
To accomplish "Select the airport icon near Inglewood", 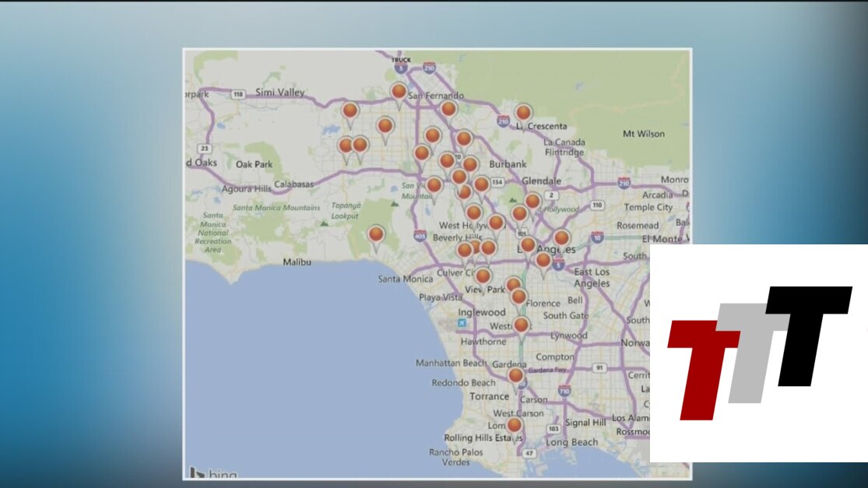I will (x=462, y=322).
